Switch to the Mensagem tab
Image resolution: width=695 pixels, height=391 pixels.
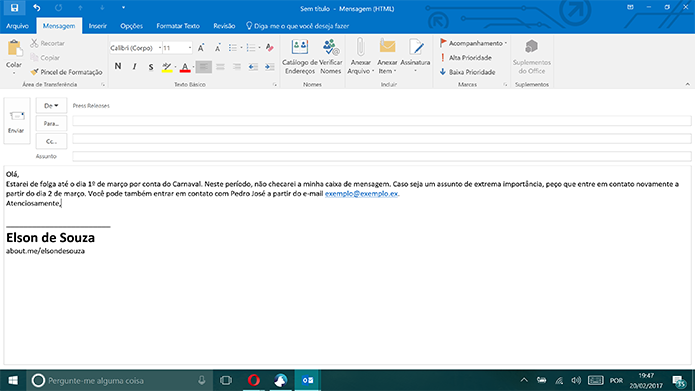click(59, 26)
